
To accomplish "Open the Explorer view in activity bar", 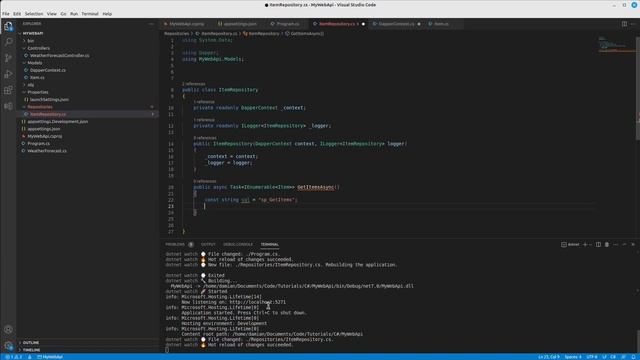I will pyautogui.click(x=8, y=26).
